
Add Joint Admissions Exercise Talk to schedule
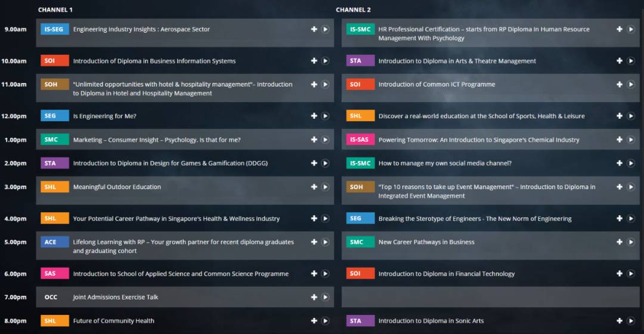pos(314,297)
